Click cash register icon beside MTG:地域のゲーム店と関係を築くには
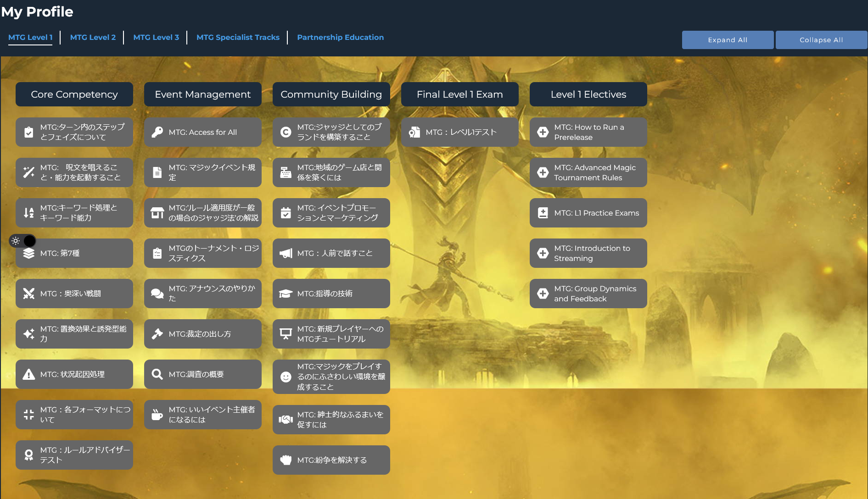 pyautogui.click(x=286, y=172)
